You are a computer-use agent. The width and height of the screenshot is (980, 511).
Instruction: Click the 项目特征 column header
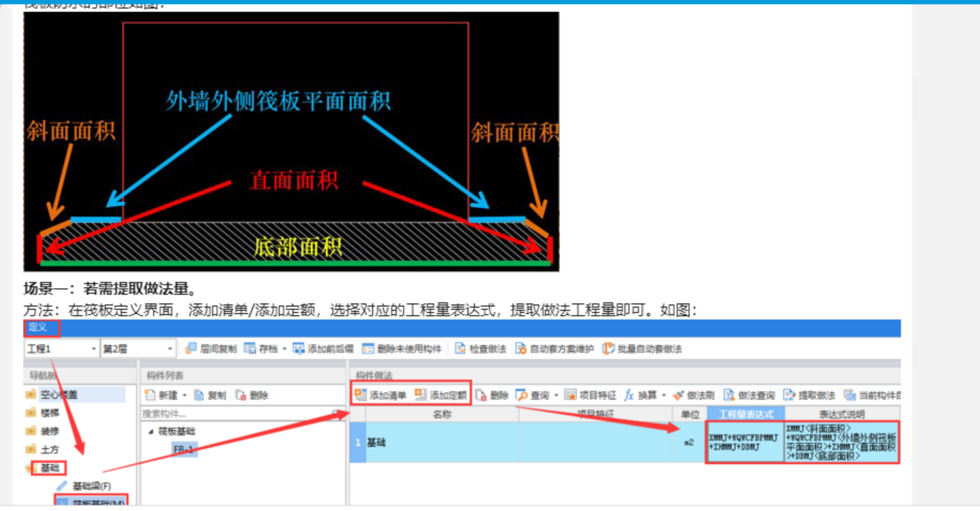point(595,414)
